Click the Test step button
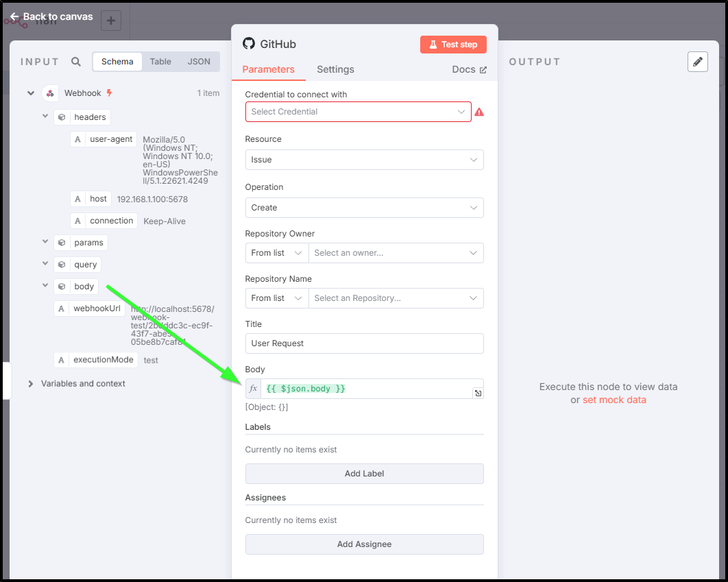 click(453, 45)
